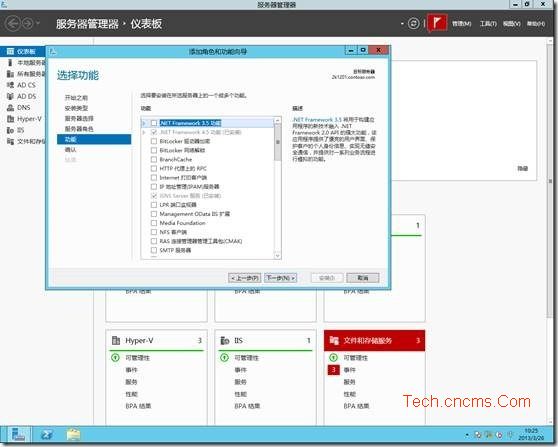Image resolution: width=558 pixels, height=447 pixels.
Task: Go to the 安装类型 wizard step
Action: [76, 108]
